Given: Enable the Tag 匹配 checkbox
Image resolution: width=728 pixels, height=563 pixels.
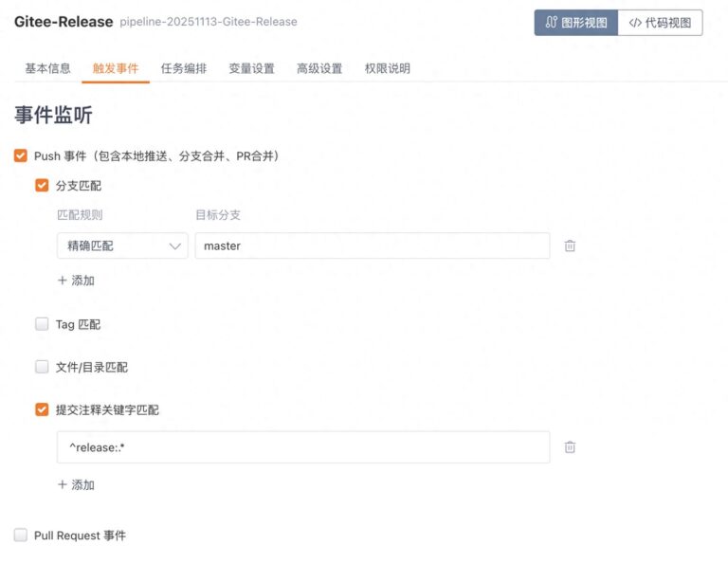Looking at the screenshot, I should click(x=42, y=324).
